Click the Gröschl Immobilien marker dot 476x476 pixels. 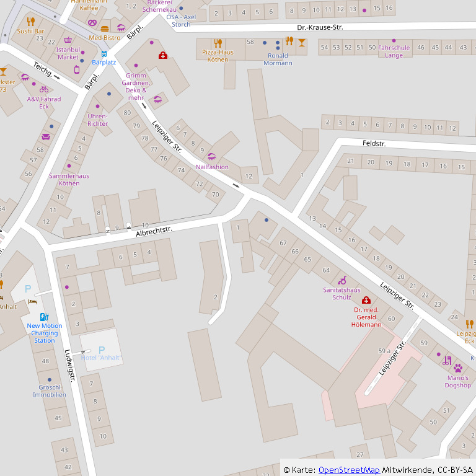[x=50, y=380]
